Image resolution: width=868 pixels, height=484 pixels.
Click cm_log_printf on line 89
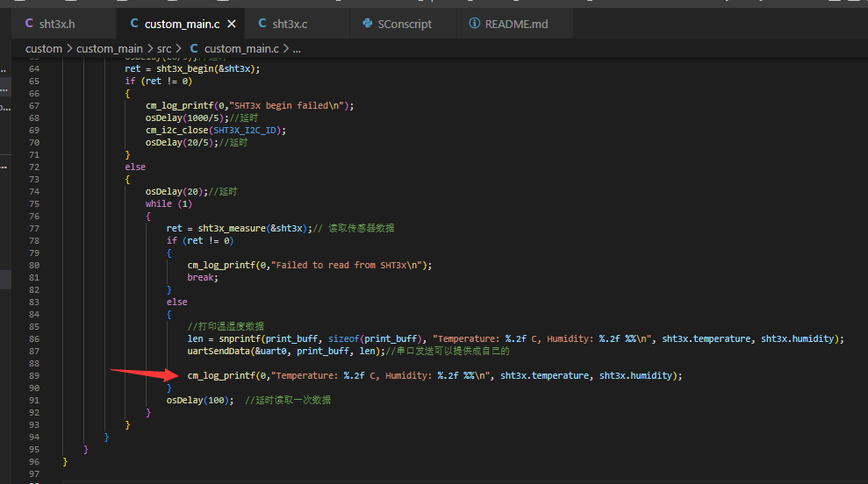[x=221, y=375]
